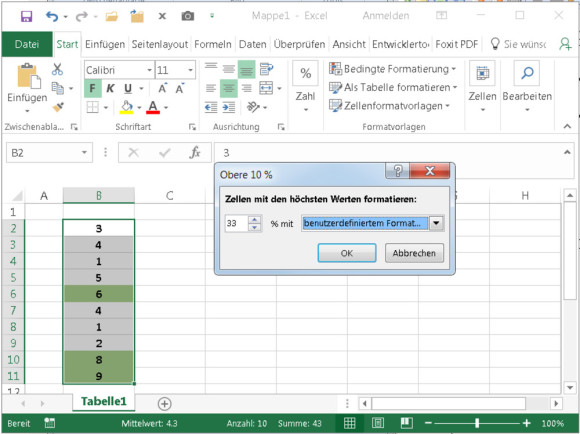Insert function with the fx button
Screen dimensions: 580x434
(x=195, y=152)
